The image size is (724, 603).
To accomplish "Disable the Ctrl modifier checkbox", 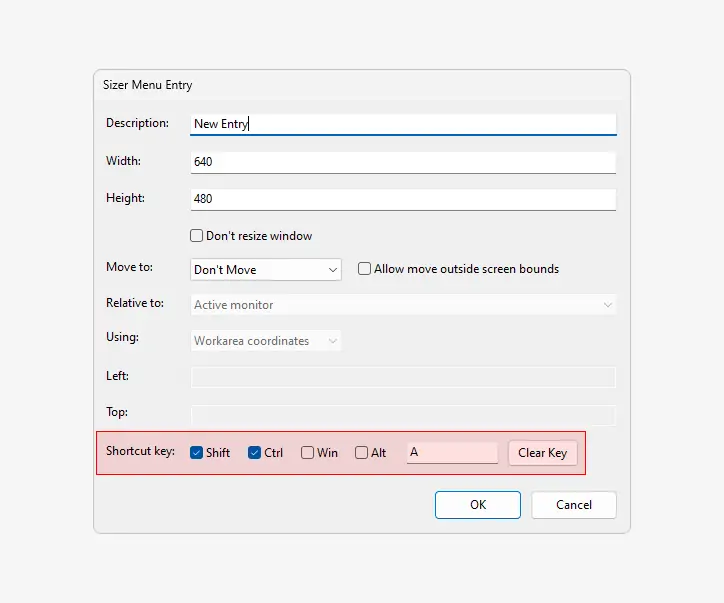I will (x=255, y=453).
